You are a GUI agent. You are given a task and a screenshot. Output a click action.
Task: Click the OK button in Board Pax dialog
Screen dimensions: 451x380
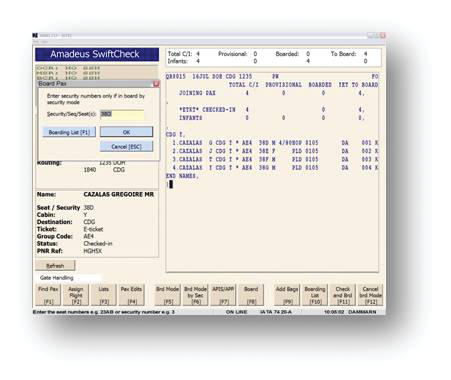(126, 132)
